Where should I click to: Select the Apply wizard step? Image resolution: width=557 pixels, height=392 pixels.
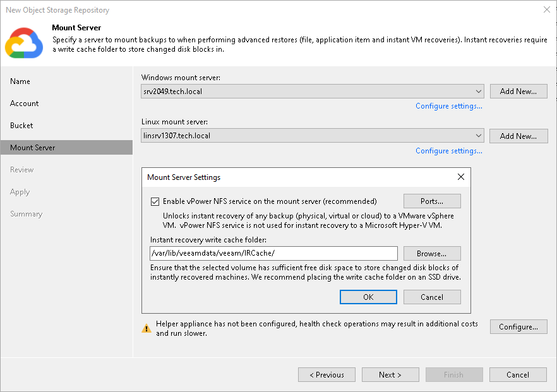pyautogui.click(x=20, y=192)
